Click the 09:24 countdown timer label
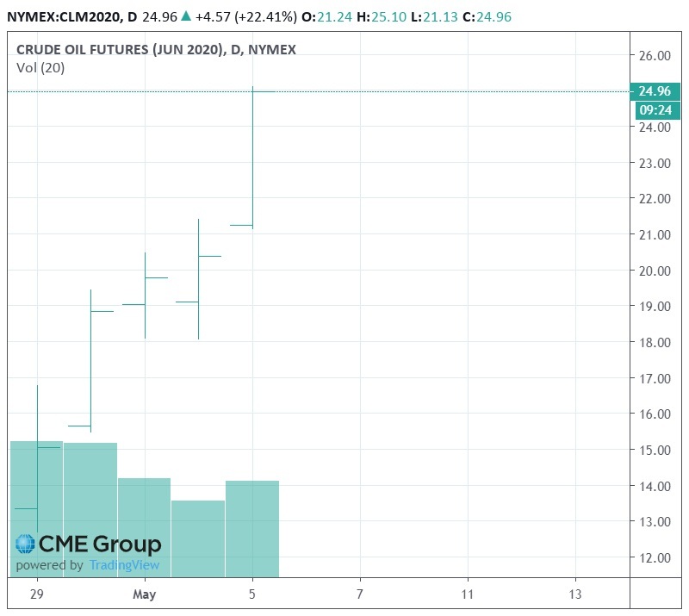The image size is (689, 616). click(x=654, y=110)
